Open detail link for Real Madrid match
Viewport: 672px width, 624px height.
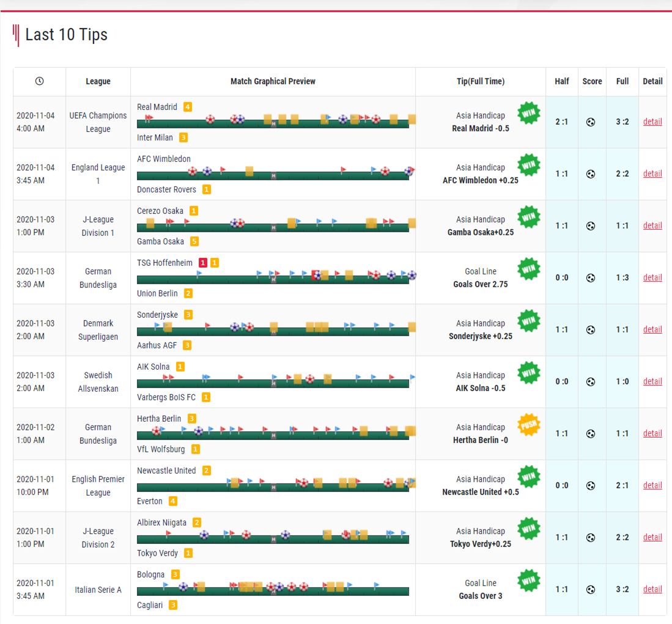tap(652, 122)
